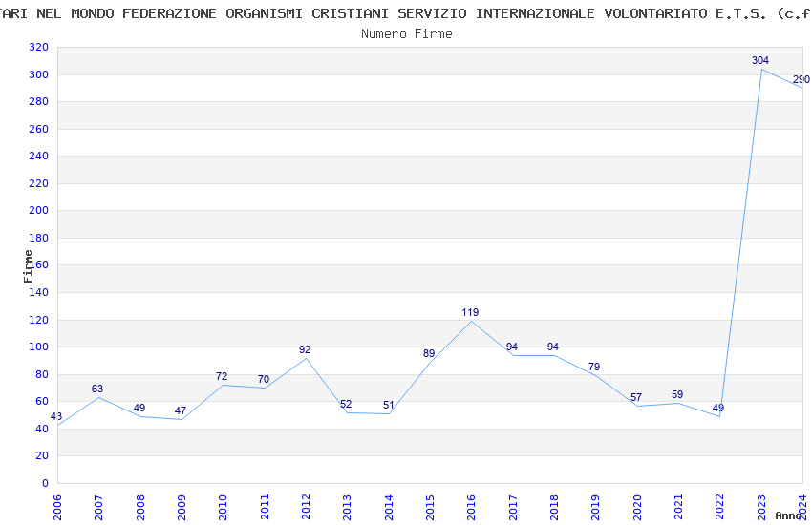Screen dimensions: 812x525
Task: Click the chart title text at top
Action: pyautogui.click(x=406, y=13)
